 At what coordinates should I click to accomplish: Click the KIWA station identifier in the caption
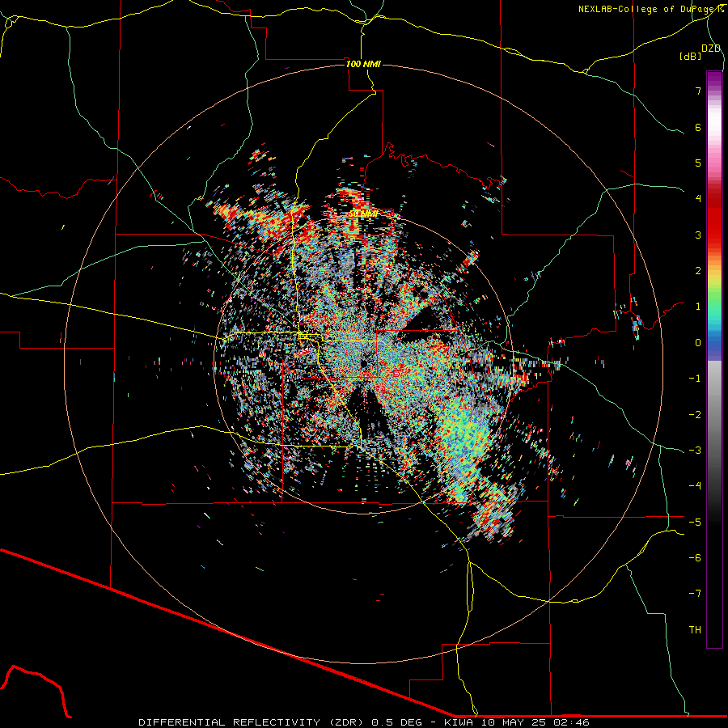coord(459,722)
